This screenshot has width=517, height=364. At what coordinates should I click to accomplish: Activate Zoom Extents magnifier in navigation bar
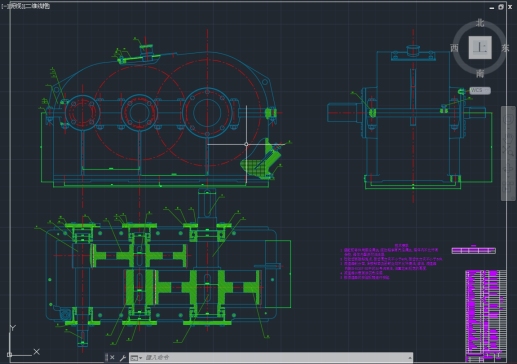click(509, 152)
